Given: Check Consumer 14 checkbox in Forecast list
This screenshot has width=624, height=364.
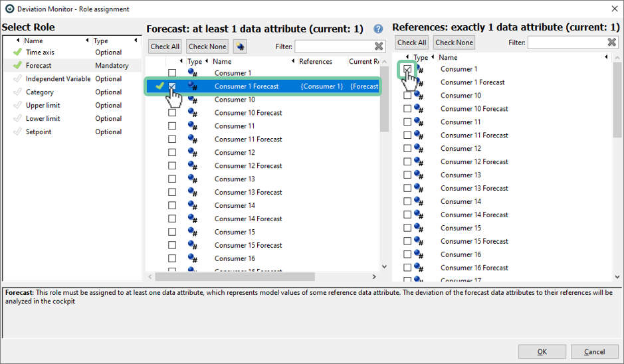Looking at the screenshot, I should (x=172, y=205).
